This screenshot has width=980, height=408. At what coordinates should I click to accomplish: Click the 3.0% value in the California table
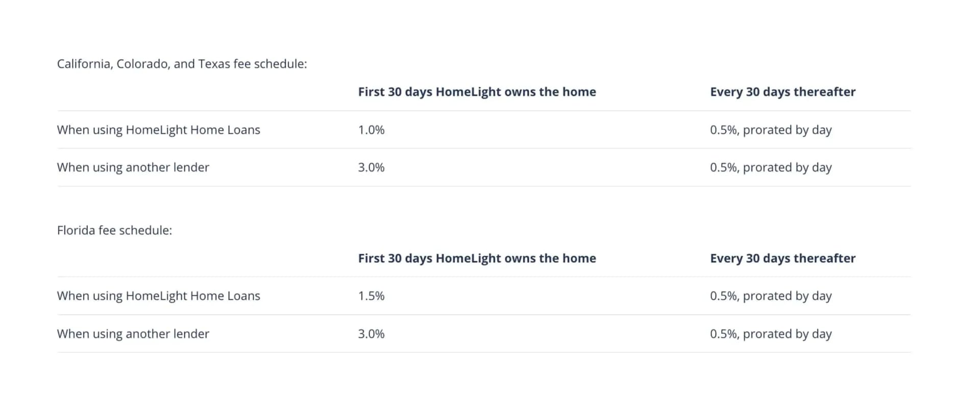tap(371, 167)
